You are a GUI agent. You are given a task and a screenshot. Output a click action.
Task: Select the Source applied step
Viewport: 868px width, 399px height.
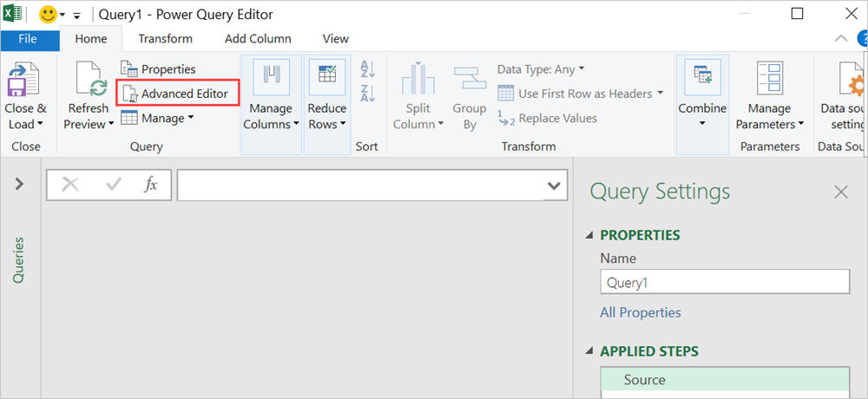(x=644, y=380)
